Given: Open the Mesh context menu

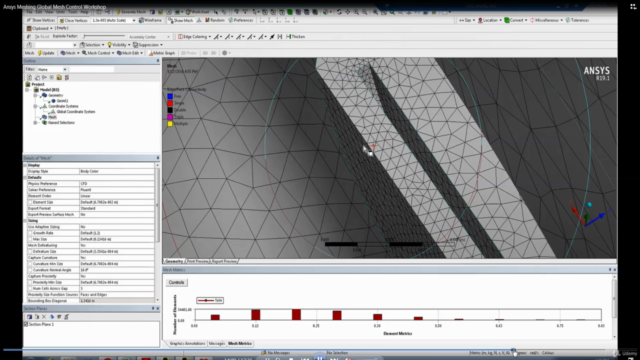Looking at the screenshot, I should [69, 53].
